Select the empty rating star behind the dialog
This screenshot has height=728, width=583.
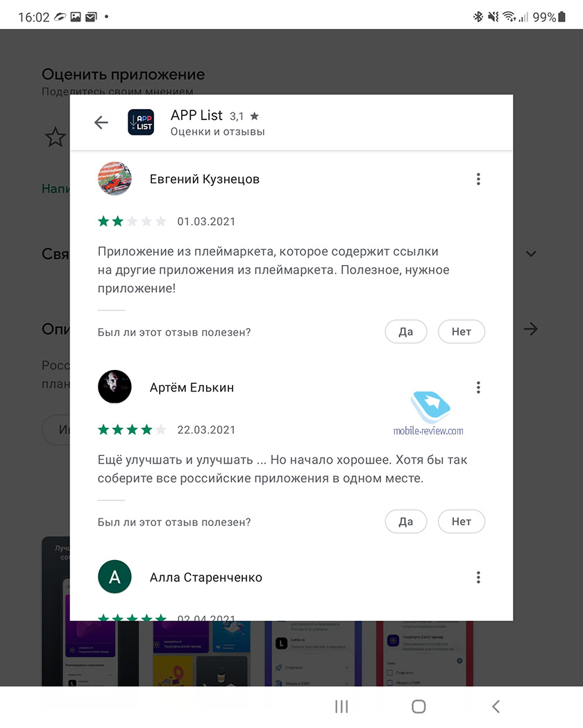click(x=56, y=137)
